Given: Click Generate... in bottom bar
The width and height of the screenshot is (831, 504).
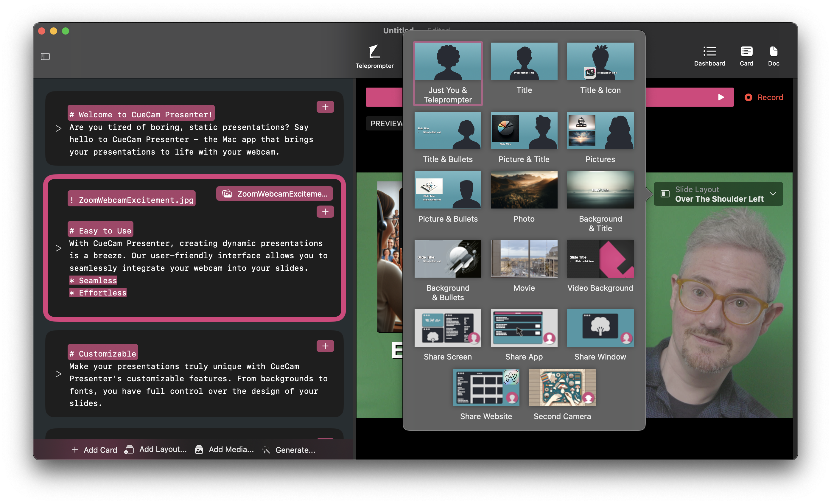Looking at the screenshot, I should [x=289, y=450].
